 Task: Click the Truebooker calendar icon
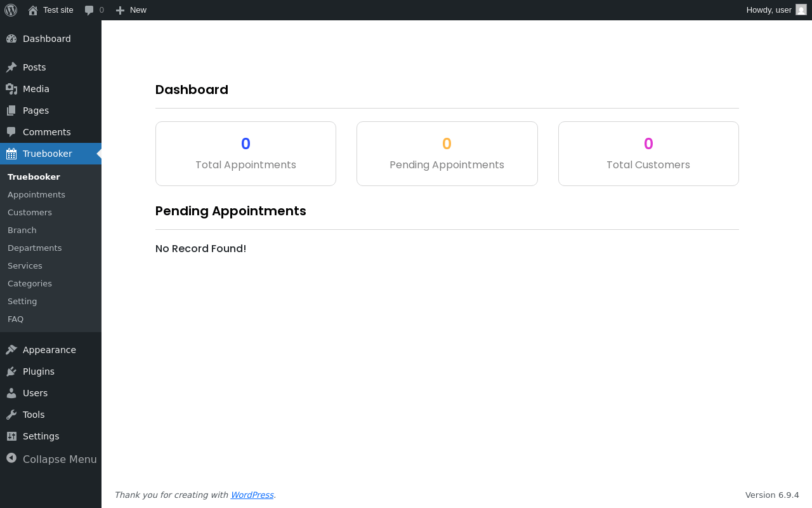11,154
